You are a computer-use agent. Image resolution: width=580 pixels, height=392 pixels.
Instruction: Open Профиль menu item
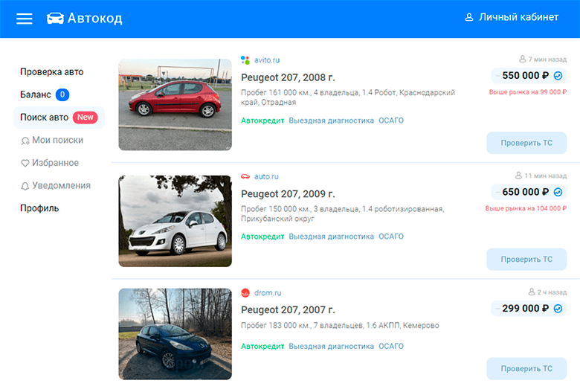(x=39, y=208)
